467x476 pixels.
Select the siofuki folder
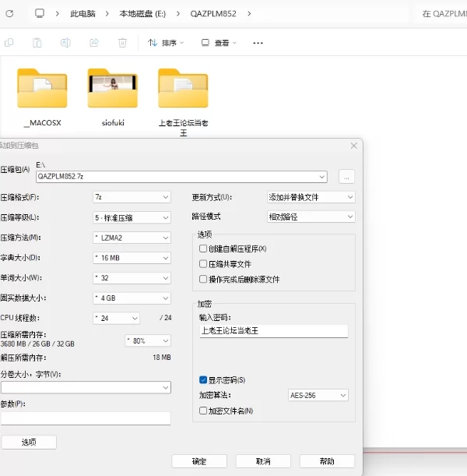click(113, 97)
